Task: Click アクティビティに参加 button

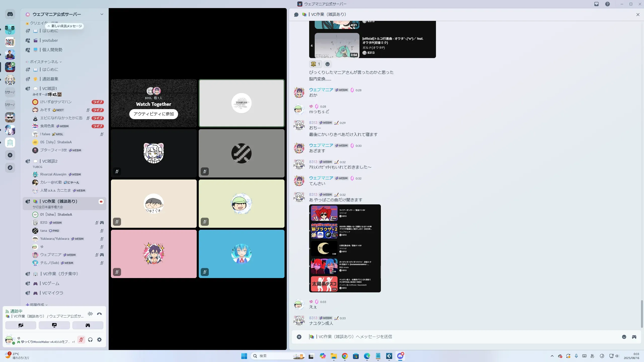Action: tap(153, 114)
